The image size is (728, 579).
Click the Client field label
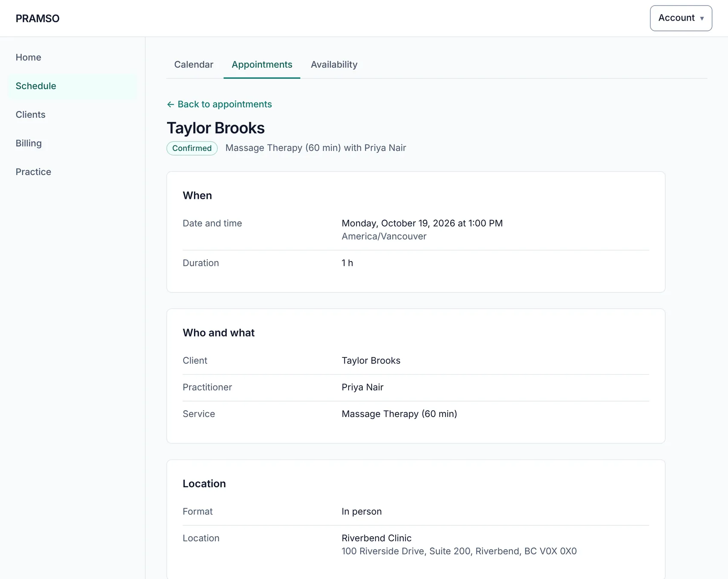point(195,361)
